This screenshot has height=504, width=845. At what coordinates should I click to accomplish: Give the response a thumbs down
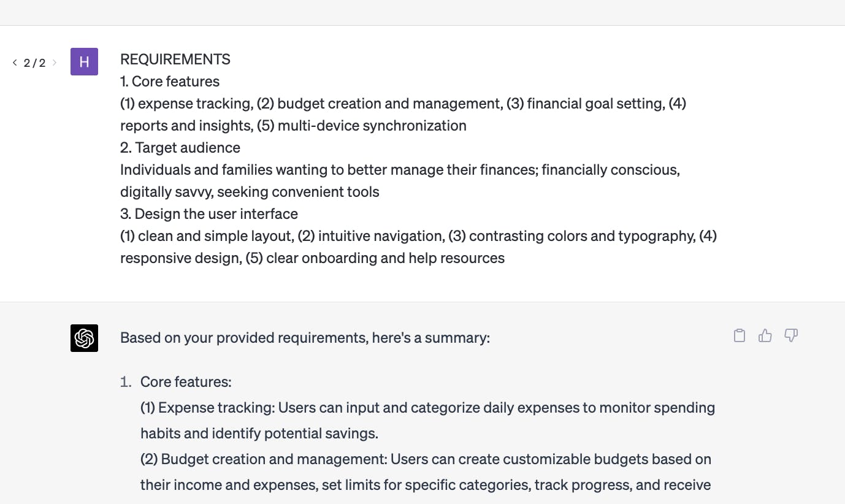(x=791, y=335)
